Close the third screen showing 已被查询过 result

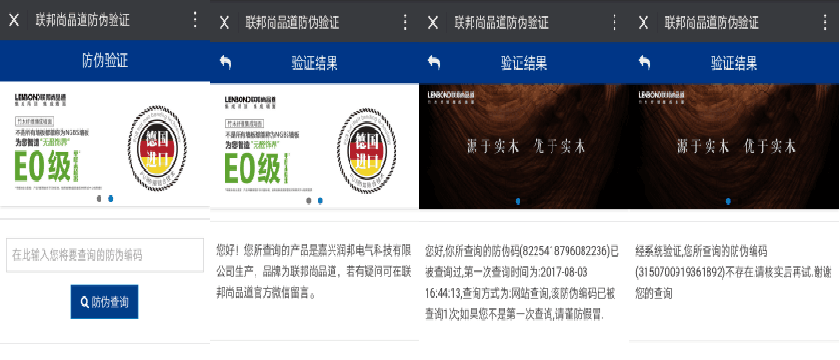coord(433,22)
